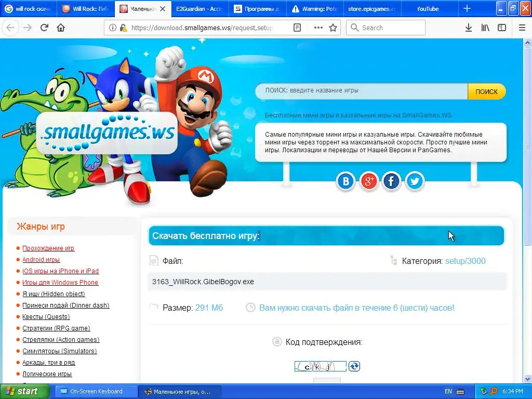
Task: Switch to store.epicgames.com tab
Action: [x=372, y=9]
